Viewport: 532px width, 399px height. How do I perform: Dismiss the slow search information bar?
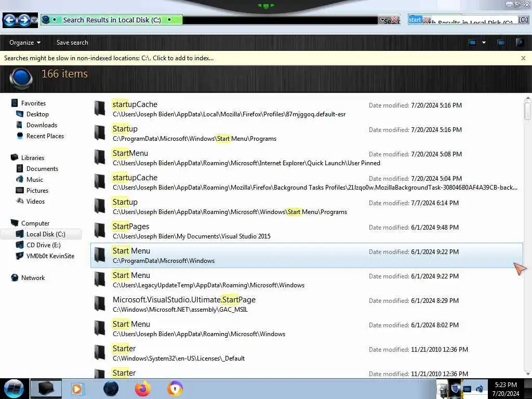point(523,58)
